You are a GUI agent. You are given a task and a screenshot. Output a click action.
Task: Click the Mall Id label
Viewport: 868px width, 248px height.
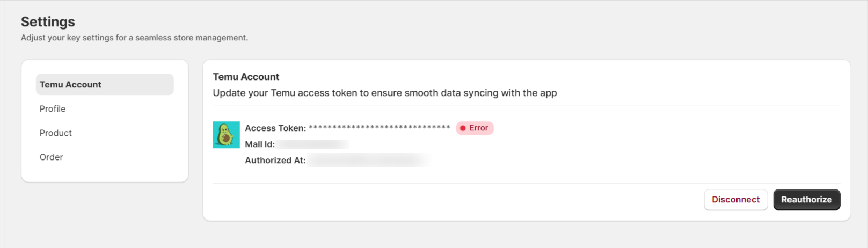point(260,144)
